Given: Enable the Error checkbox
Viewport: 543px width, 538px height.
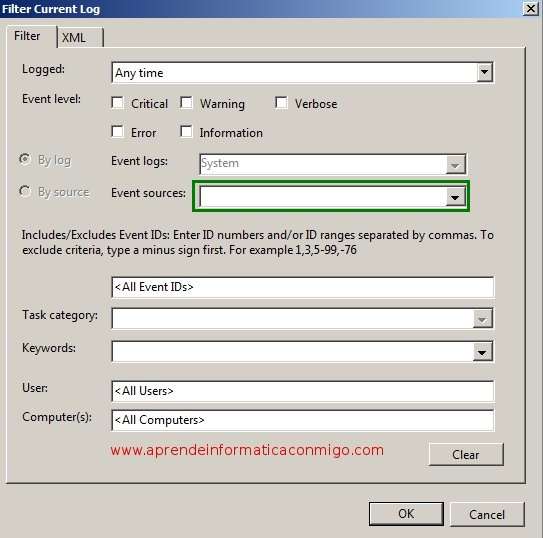Looking at the screenshot, I should point(117,132).
